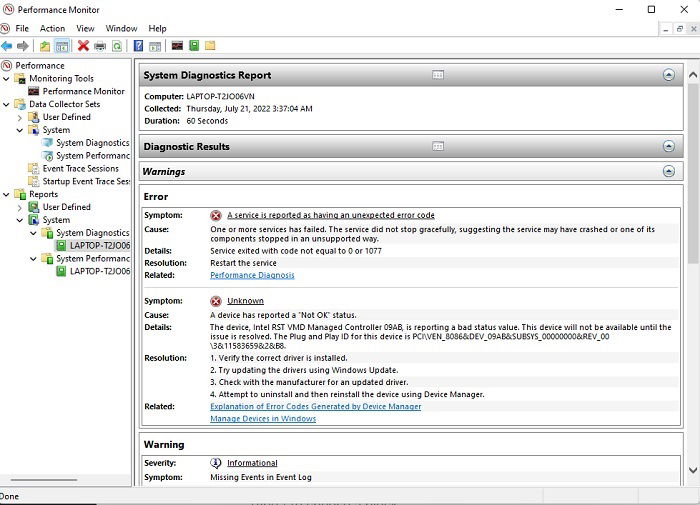
Task: Collapse System under Data Collector Sets
Action: [20, 130]
